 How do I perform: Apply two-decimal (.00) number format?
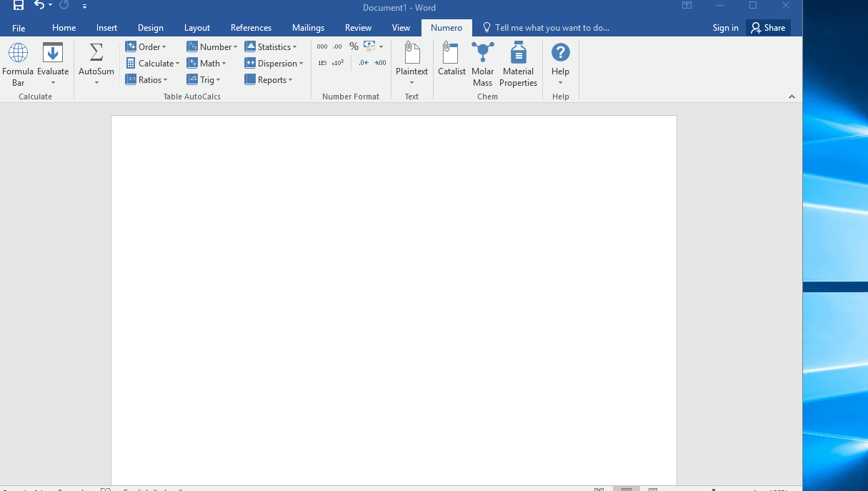[338, 46]
